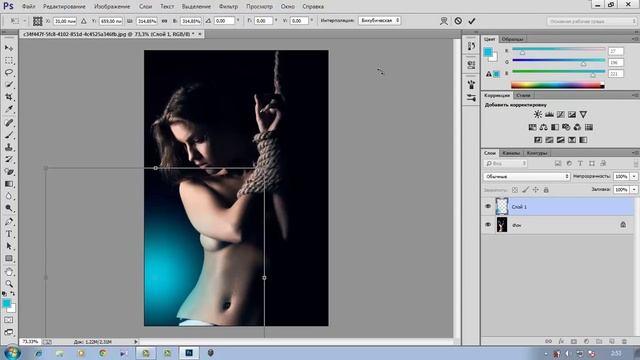Open Интерполяция dropdown

click(x=379, y=20)
